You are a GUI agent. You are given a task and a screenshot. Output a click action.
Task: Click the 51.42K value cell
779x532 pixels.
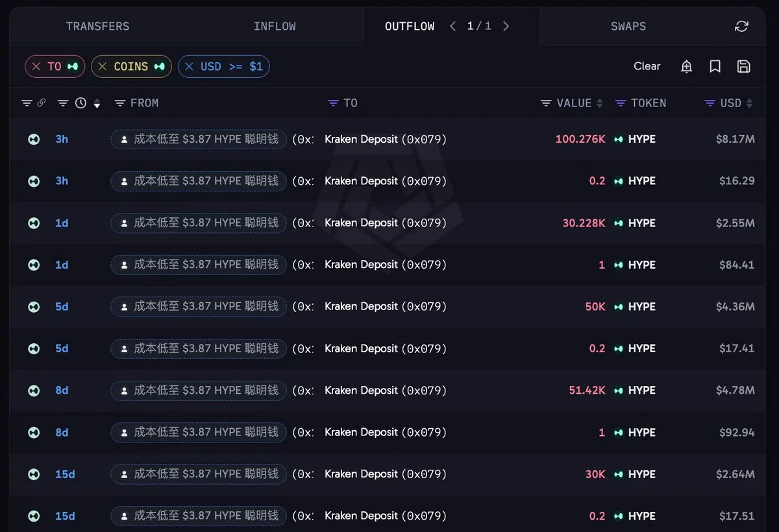tap(587, 391)
